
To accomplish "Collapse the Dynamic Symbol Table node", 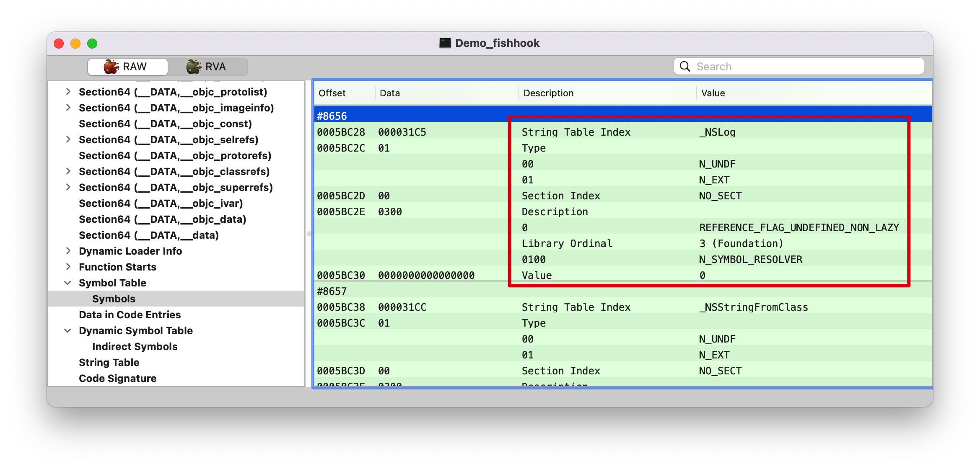I will (67, 331).
